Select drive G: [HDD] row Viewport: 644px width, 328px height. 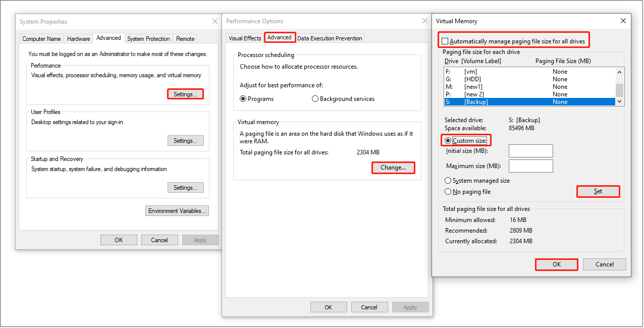529,79
